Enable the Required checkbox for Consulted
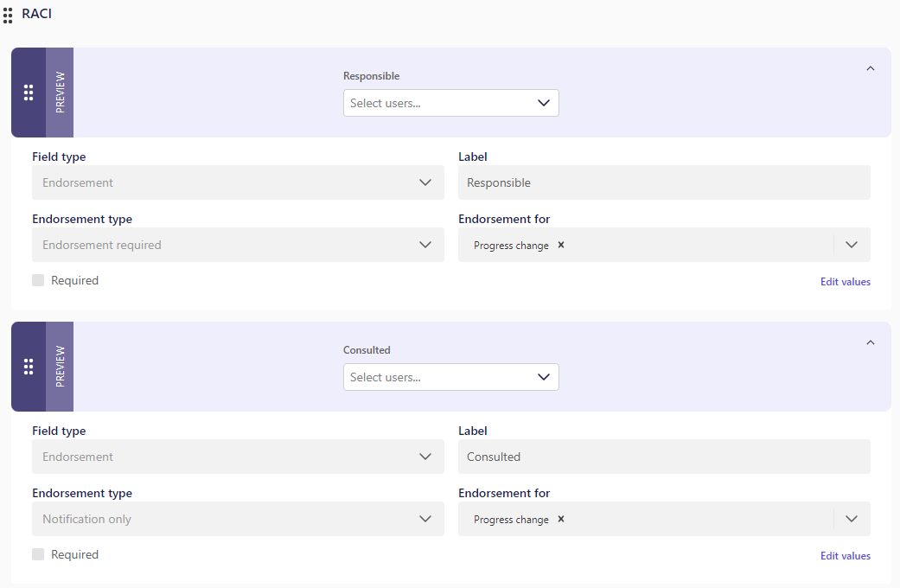The width and height of the screenshot is (900, 588). click(37, 553)
